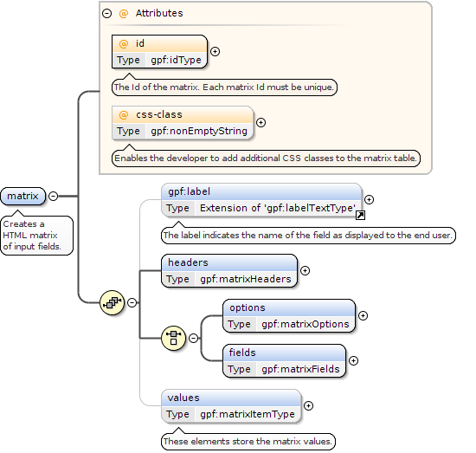Collapse the choice compositor children

pos(193,338)
